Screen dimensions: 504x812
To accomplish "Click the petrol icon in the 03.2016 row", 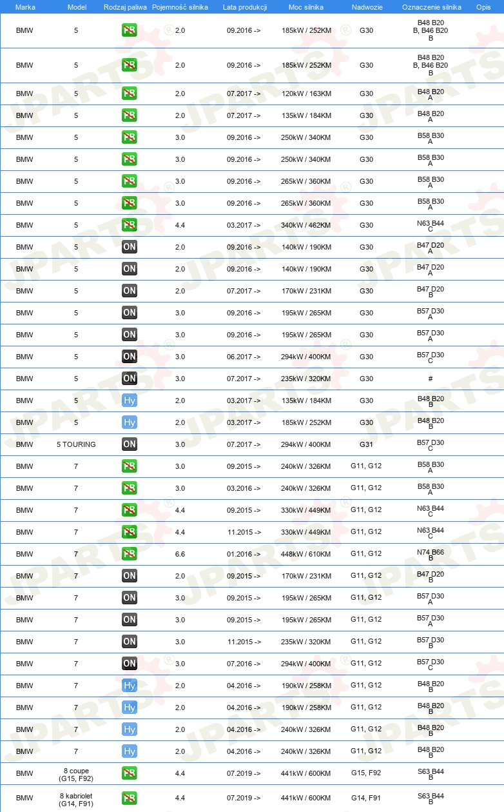I will point(130,488).
